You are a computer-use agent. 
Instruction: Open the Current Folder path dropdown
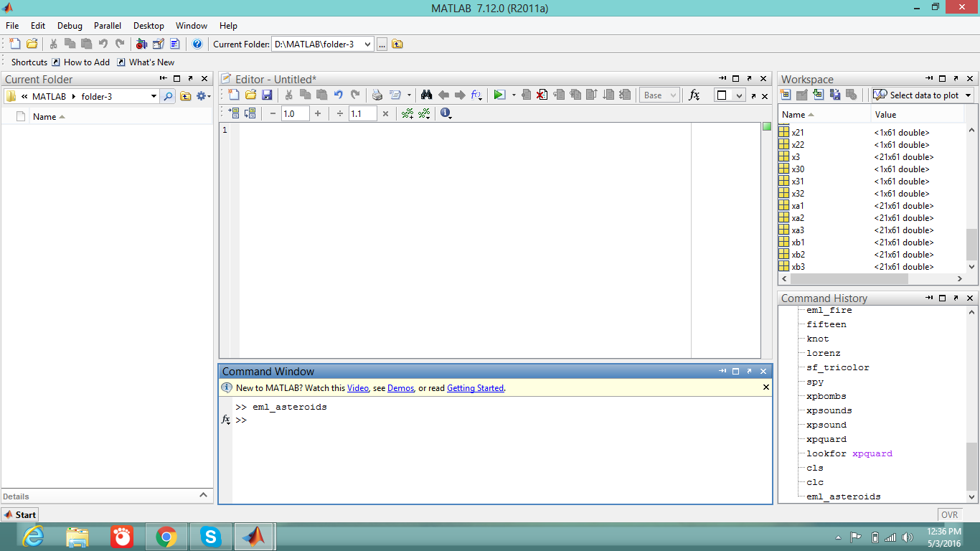coord(367,44)
